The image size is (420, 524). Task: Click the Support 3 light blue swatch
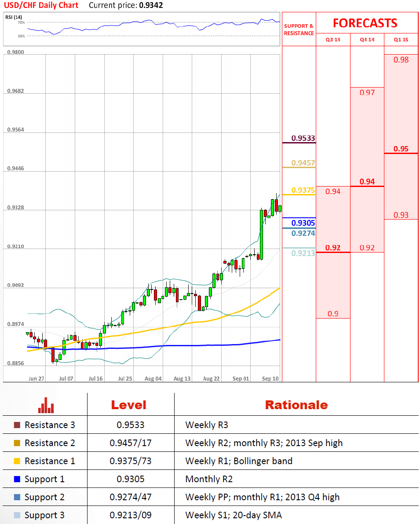pos(17,515)
